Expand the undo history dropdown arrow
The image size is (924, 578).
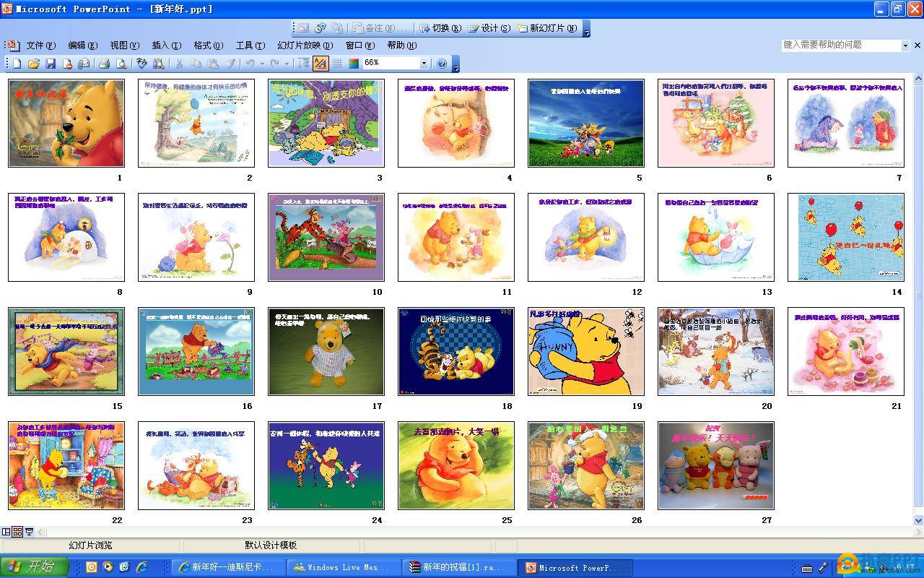(261, 64)
